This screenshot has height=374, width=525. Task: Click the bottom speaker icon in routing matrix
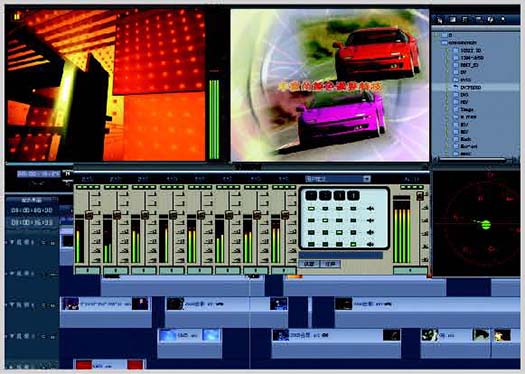pyautogui.click(x=370, y=244)
